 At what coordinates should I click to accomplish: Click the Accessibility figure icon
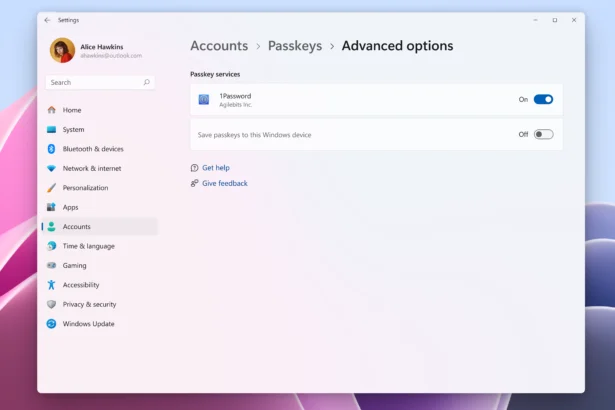coord(51,285)
